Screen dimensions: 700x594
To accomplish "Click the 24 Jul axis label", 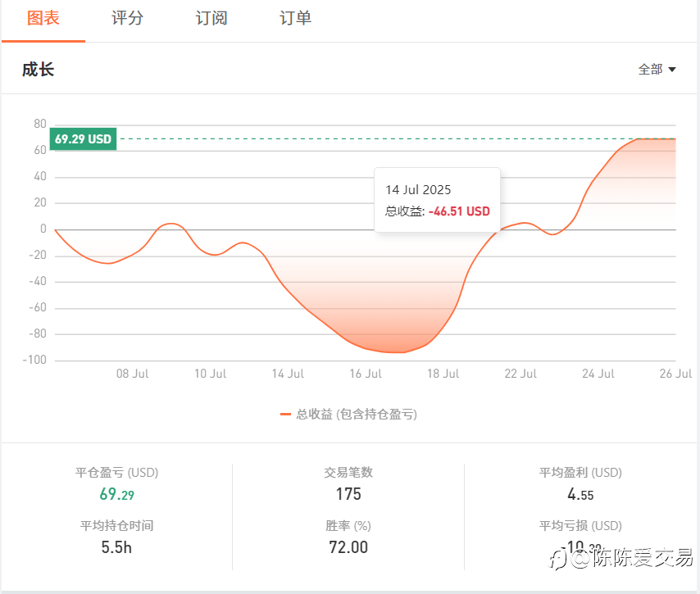I will [598, 374].
